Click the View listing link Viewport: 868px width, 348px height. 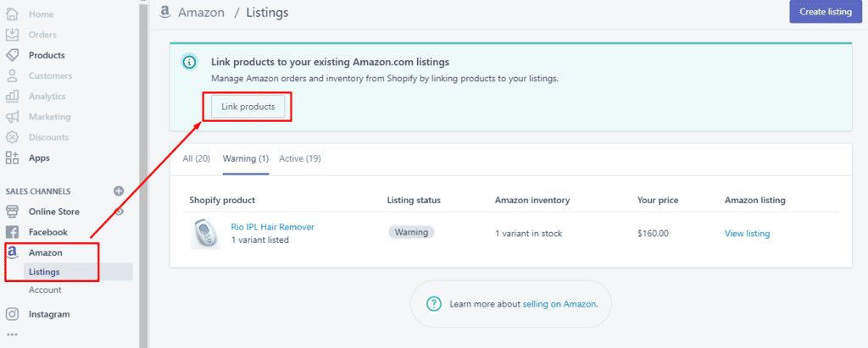[x=747, y=234]
